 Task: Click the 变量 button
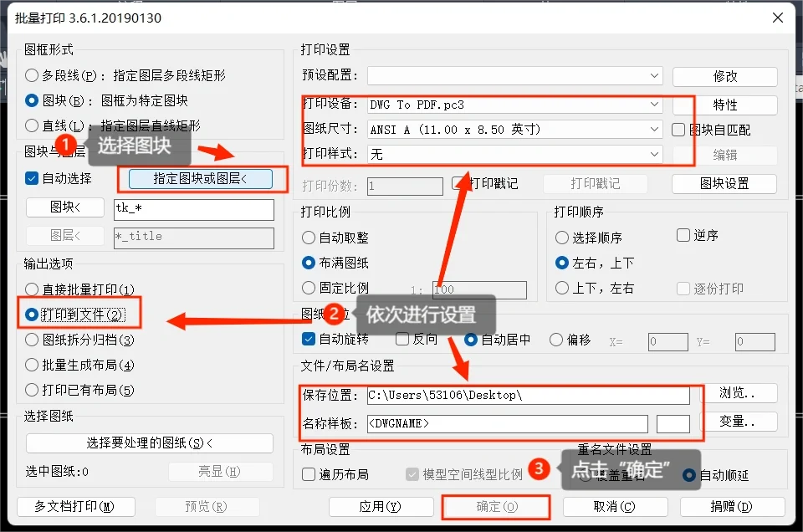(x=741, y=422)
